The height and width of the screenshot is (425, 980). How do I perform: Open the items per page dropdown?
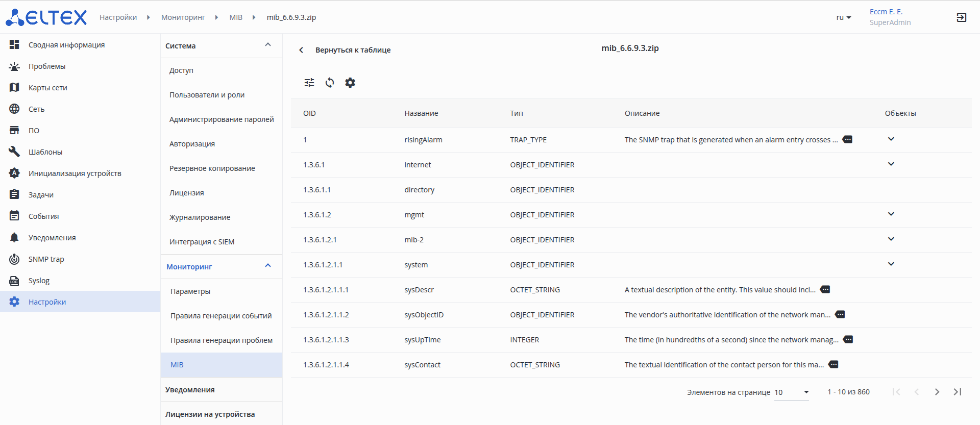point(792,392)
